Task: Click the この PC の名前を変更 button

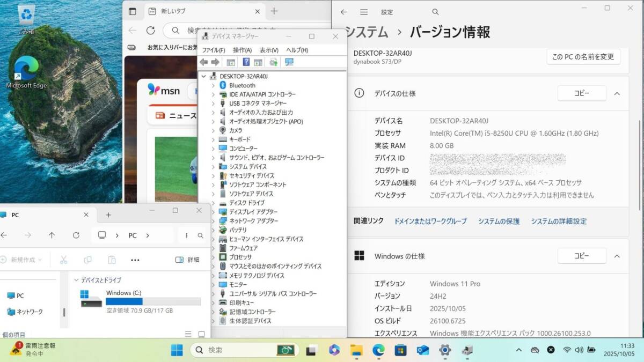Action: pyautogui.click(x=583, y=57)
